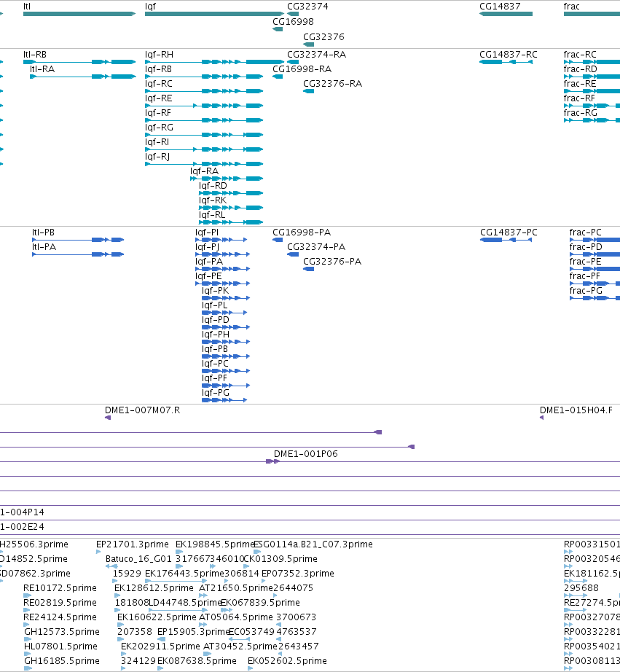620x672 pixels.
Task: Select the lqf-RC transcript
Action: tap(204, 91)
